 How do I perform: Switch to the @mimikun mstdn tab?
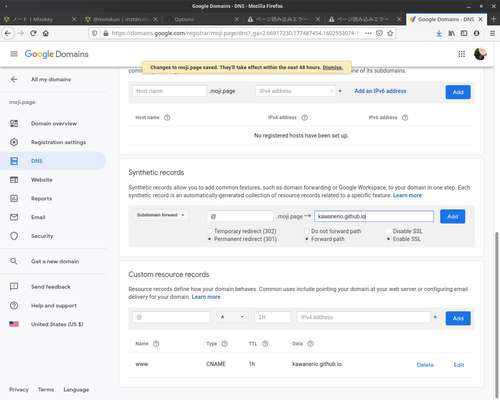tap(121, 19)
